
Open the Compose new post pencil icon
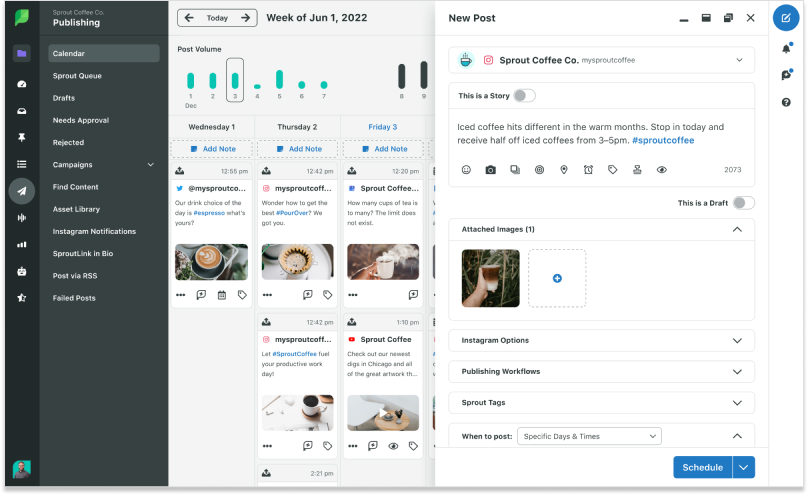pos(785,18)
